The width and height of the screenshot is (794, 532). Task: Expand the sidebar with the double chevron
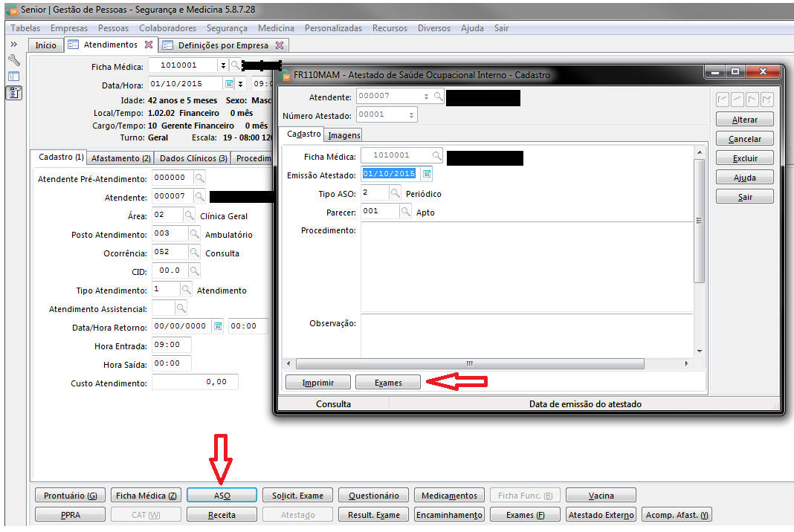point(13,45)
